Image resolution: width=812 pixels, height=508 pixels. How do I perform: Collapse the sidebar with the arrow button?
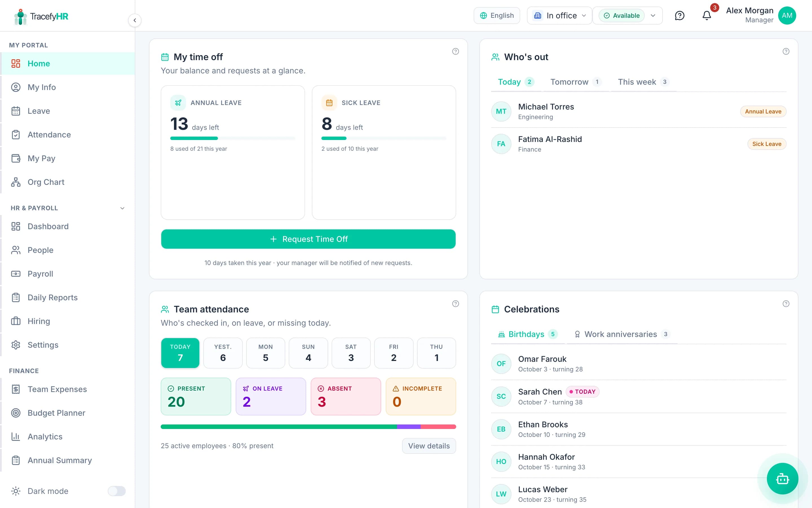[x=134, y=20]
